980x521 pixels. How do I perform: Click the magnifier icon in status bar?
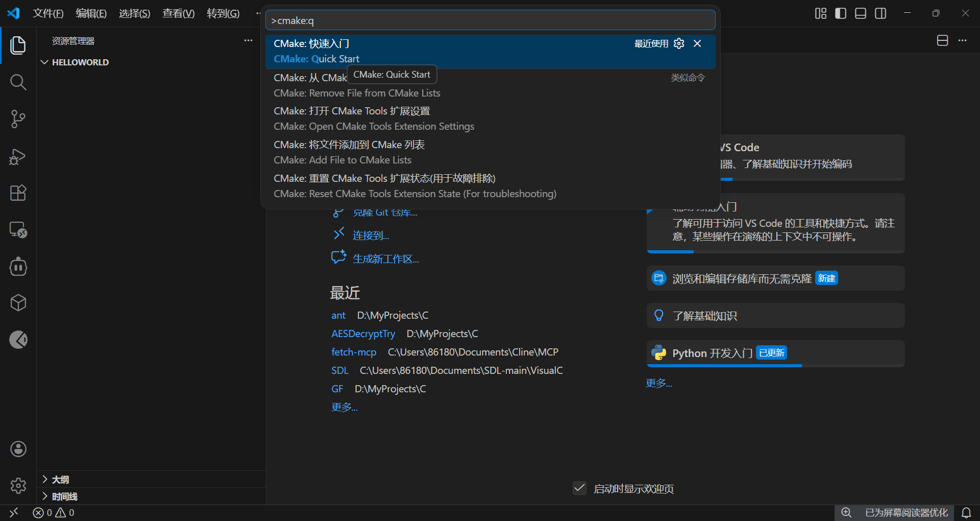tap(846, 512)
